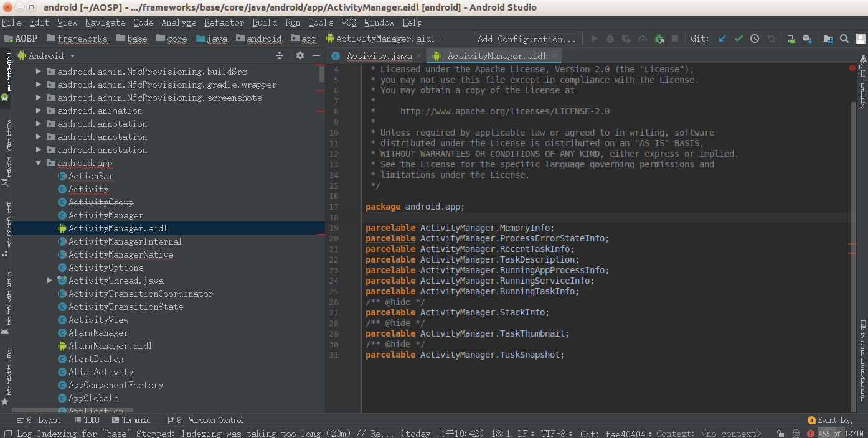868x438 pixels.
Task: Click Collapse All icon in Project panel
Action: coord(280,55)
